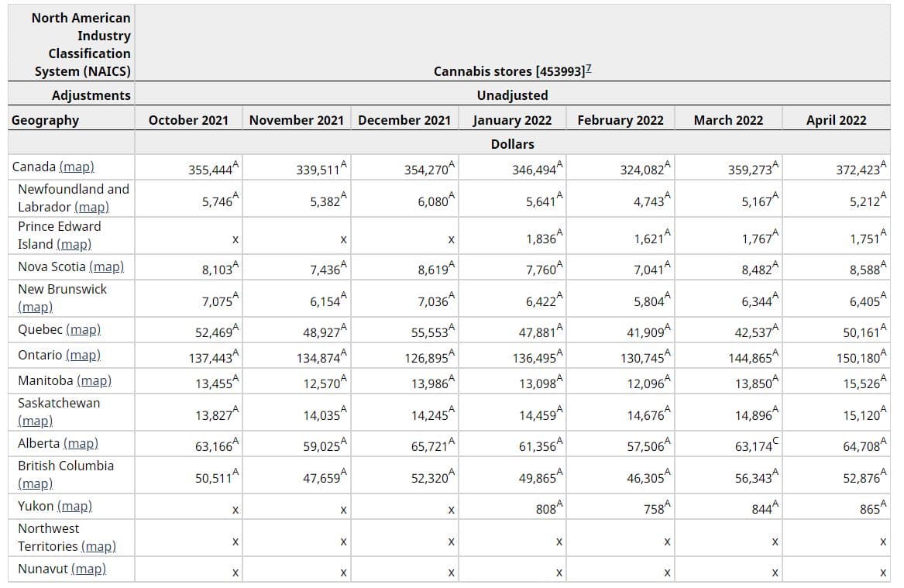
Task: Open the Alberta map link
Action: click(81, 442)
